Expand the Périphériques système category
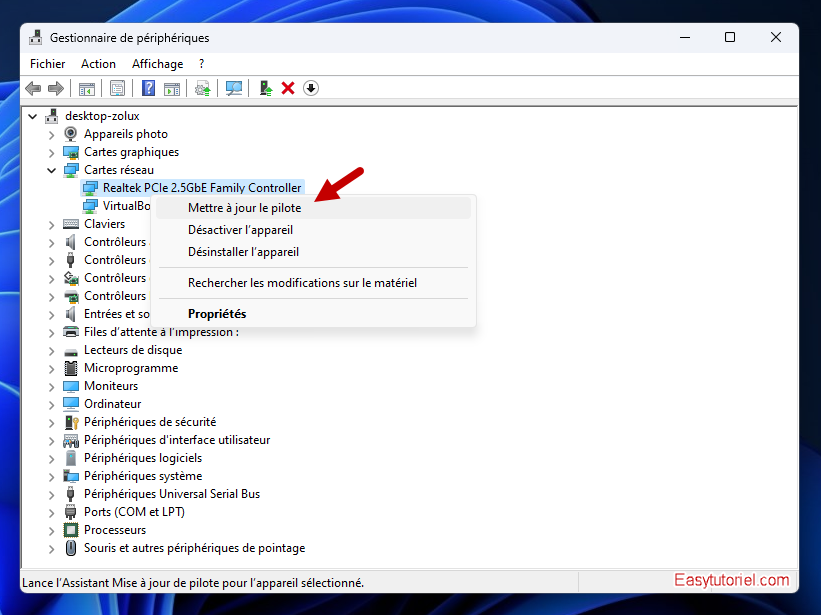This screenshot has width=821, height=615. pyautogui.click(x=51, y=477)
